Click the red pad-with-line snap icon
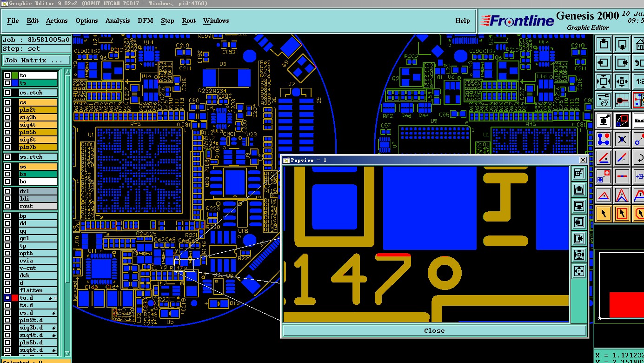Viewport: 644px width, 363px height. (x=622, y=99)
